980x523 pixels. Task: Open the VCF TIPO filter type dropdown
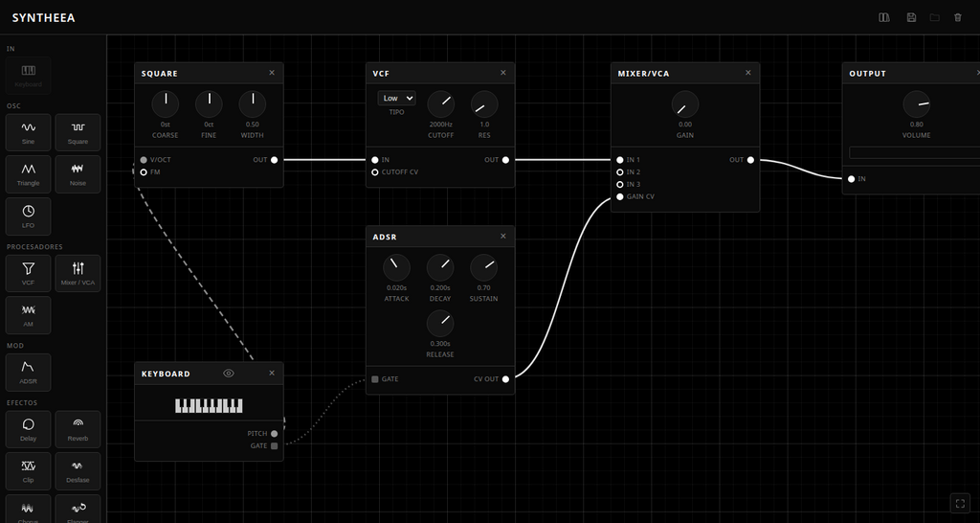396,99
